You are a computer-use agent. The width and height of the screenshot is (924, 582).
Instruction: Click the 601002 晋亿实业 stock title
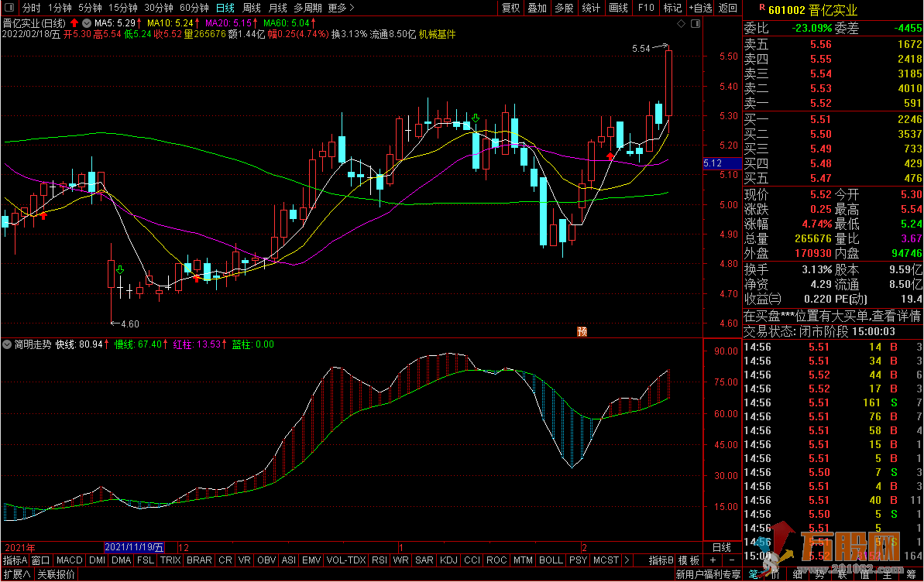pyautogui.click(x=812, y=9)
